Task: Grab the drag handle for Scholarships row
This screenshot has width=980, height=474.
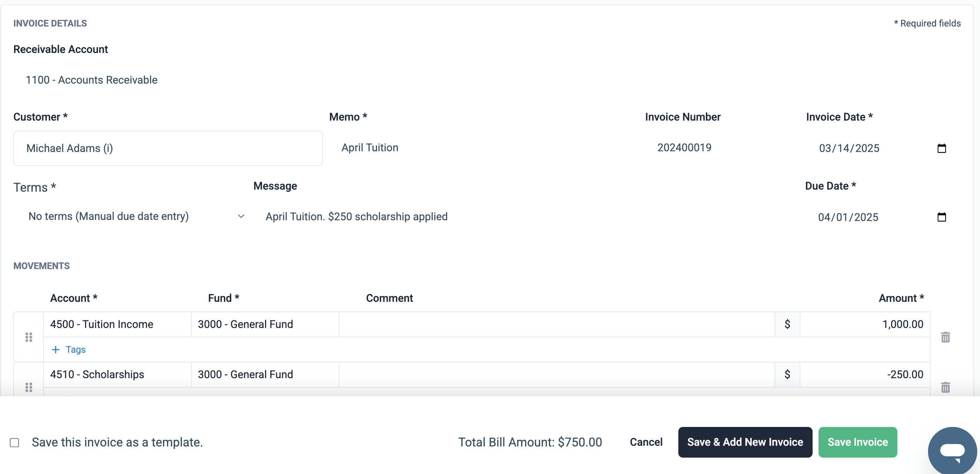Action: [29, 387]
